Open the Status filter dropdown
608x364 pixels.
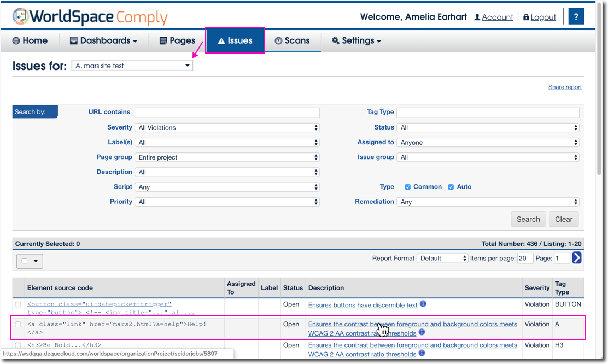(x=488, y=127)
